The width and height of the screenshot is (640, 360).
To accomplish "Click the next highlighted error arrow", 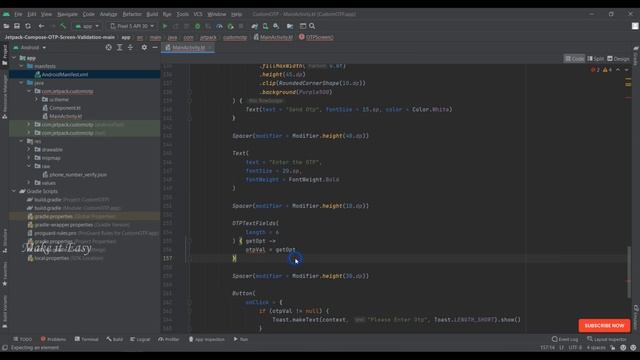I will 626,70.
